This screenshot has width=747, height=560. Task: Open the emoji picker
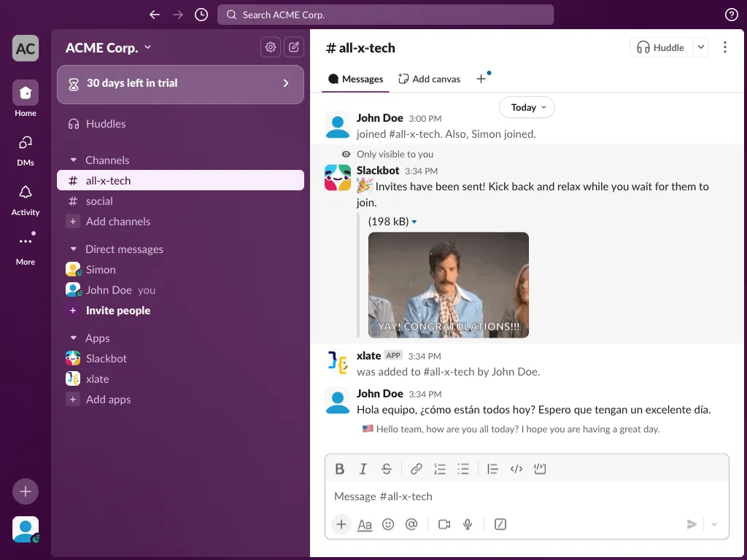coord(388,524)
